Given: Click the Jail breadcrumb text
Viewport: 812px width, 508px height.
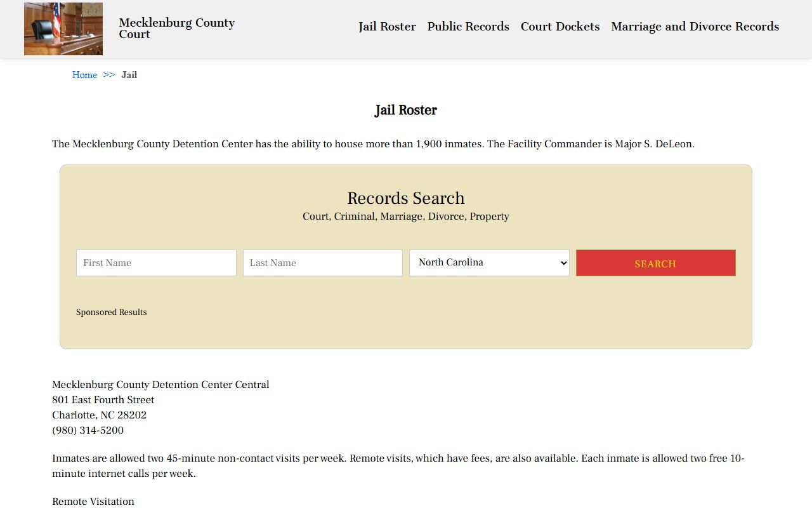Looking at the screenshot, I should (129, 75).
